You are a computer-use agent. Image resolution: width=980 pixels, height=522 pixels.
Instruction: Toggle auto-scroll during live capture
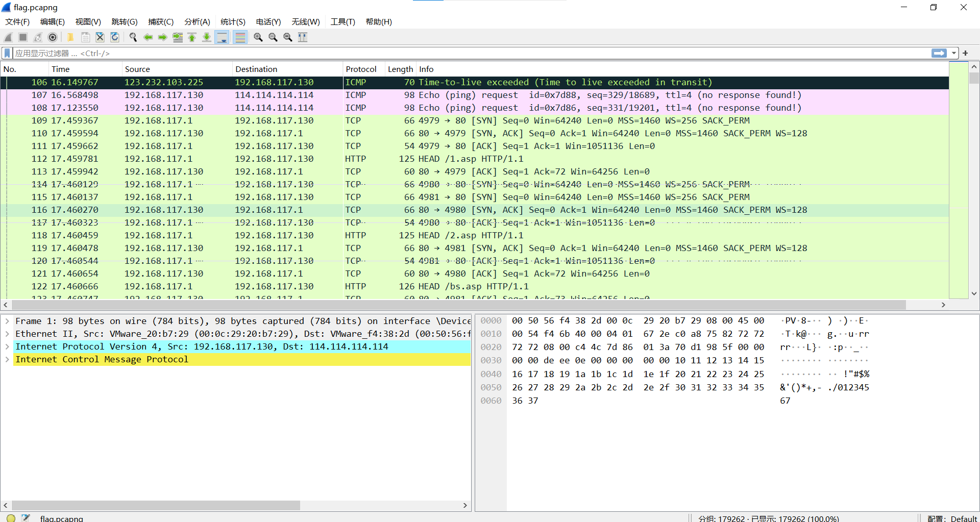coord(222,37)
